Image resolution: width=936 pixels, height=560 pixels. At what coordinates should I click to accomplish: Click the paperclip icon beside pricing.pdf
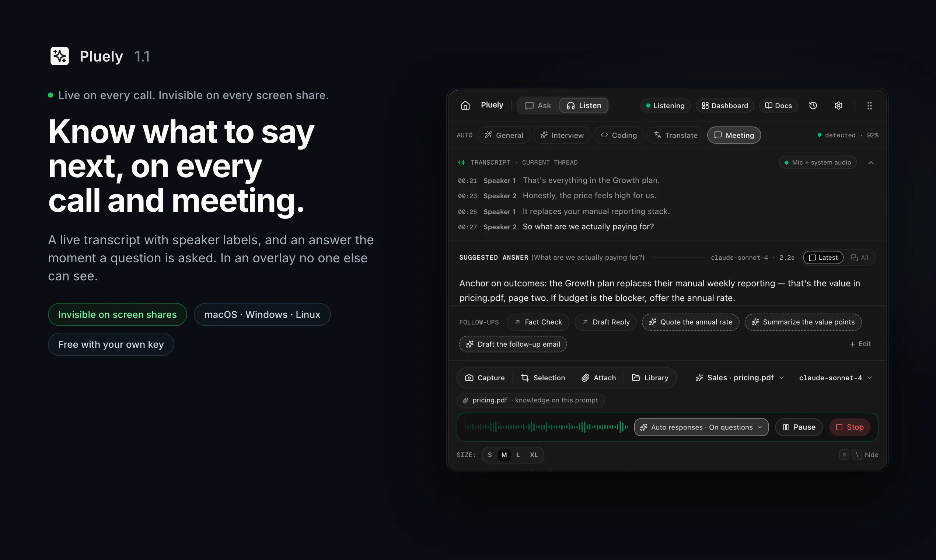tap(465, 400)
